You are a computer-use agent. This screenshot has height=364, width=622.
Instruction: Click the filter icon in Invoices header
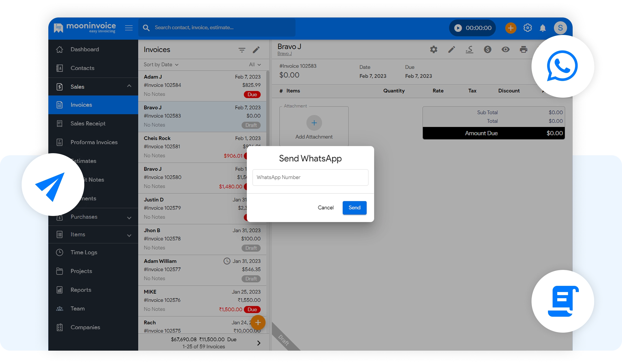click(242, 50)
